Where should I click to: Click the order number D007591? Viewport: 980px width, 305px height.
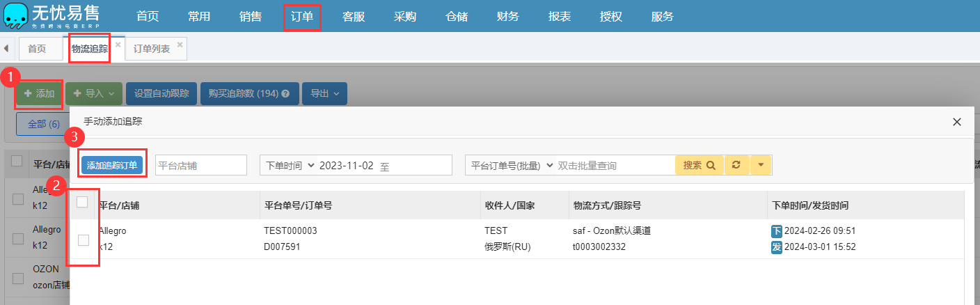pyautogui.click(x=282, y=247)
